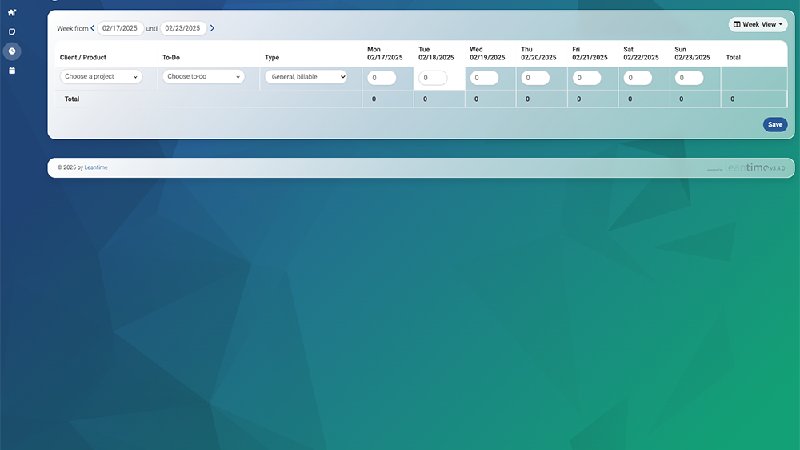Edit the week start date 02/17/2025
Viewport: 800px width, 450px height.
(120, 29)
